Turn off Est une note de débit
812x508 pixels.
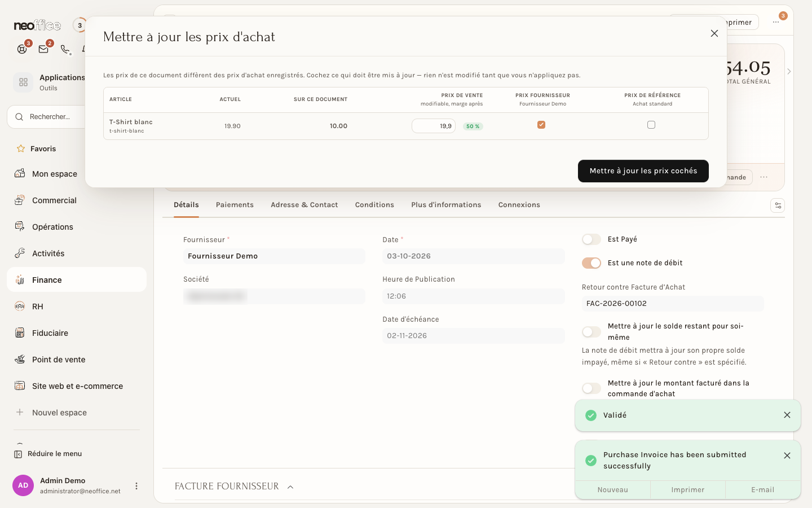tap(592, 263)
